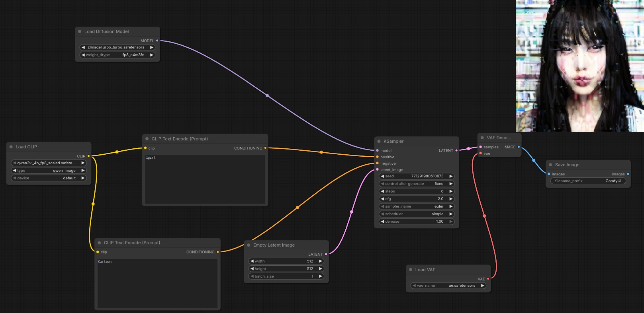Screen dimensions: 644x313
Task: Click the LATENT output socket of Empty Latent Image
Action: (326, 254)
